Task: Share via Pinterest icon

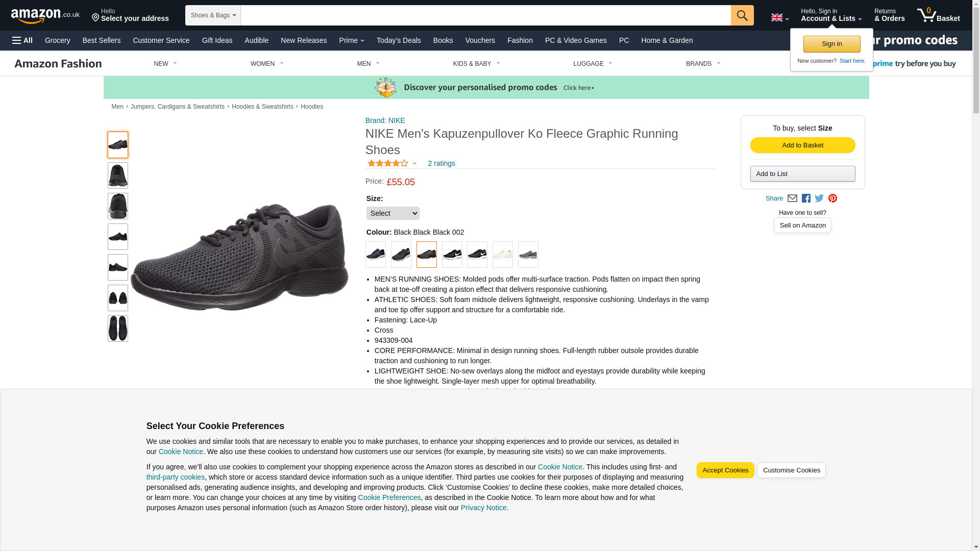Action: coord(832,198)
